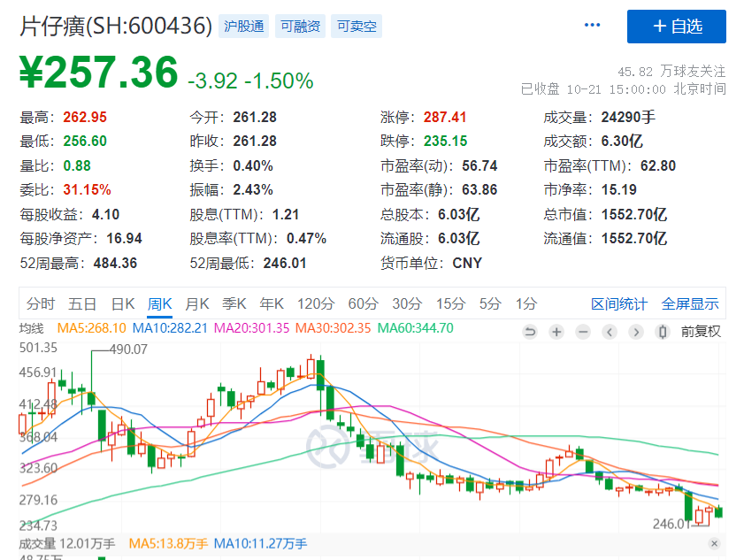This screenshot has width=744, height=560.
Task: Click the 货币单位 value CNY
Action: coord(467,263)
